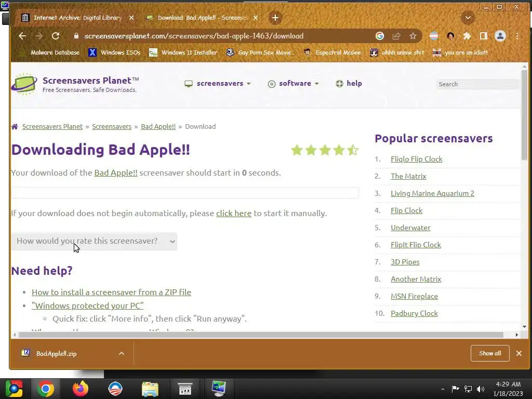The image size is (532, 399).
Task: Open the Malware Database bookmark
Action: click(x=50, y=52)
